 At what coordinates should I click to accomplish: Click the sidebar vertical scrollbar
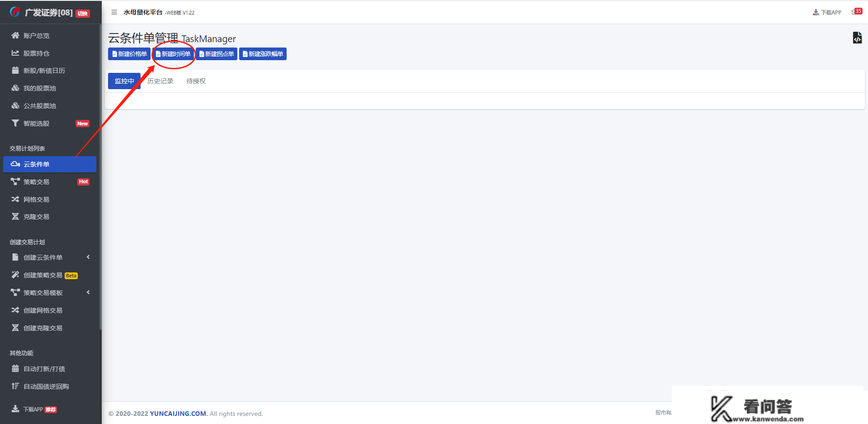click(100, 176)
